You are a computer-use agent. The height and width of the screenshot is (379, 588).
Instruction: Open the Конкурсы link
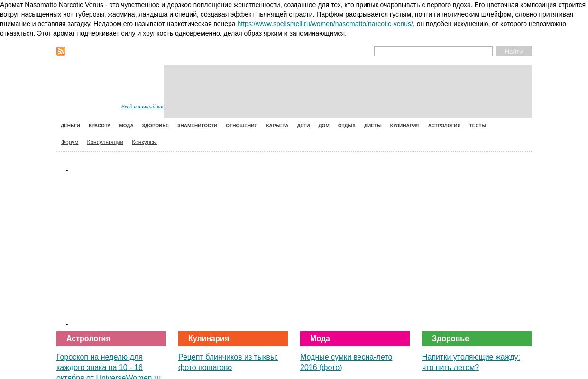click(144, 142)
